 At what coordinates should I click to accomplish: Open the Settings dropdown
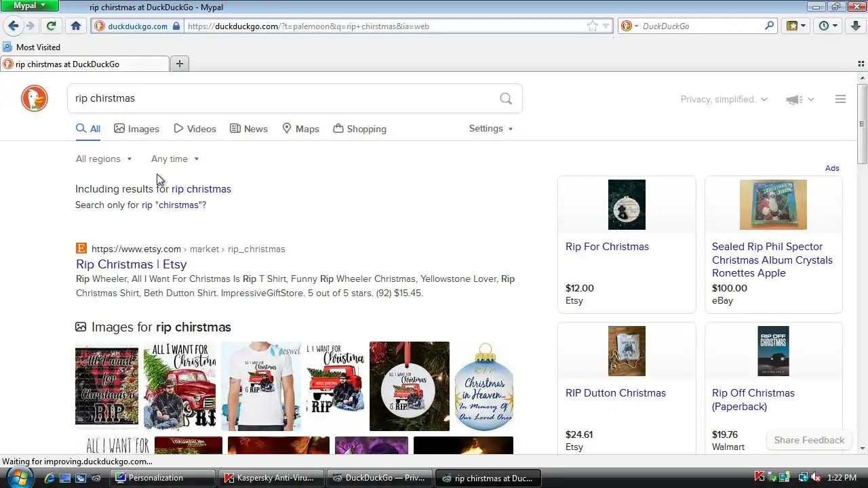(491, 128)
